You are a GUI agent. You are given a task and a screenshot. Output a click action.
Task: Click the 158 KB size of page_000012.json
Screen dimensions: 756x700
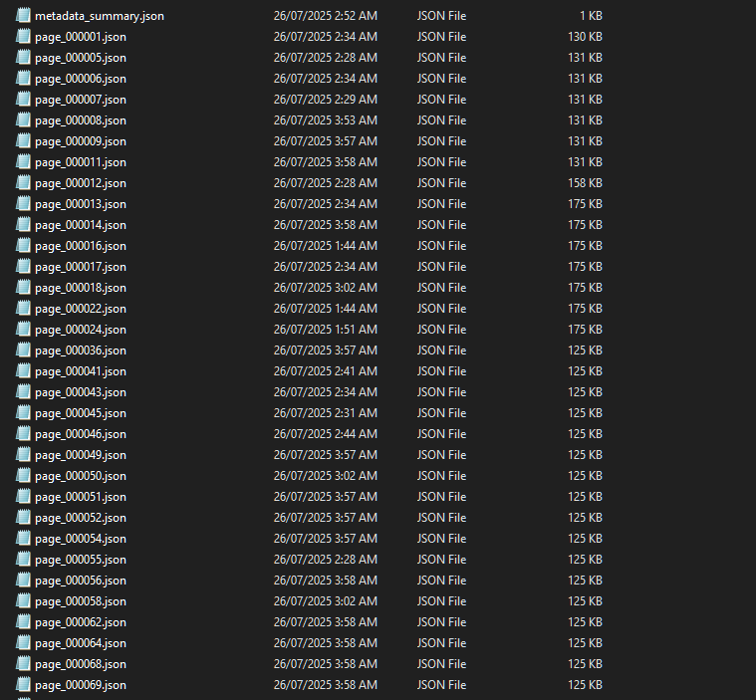coord(585,182)
